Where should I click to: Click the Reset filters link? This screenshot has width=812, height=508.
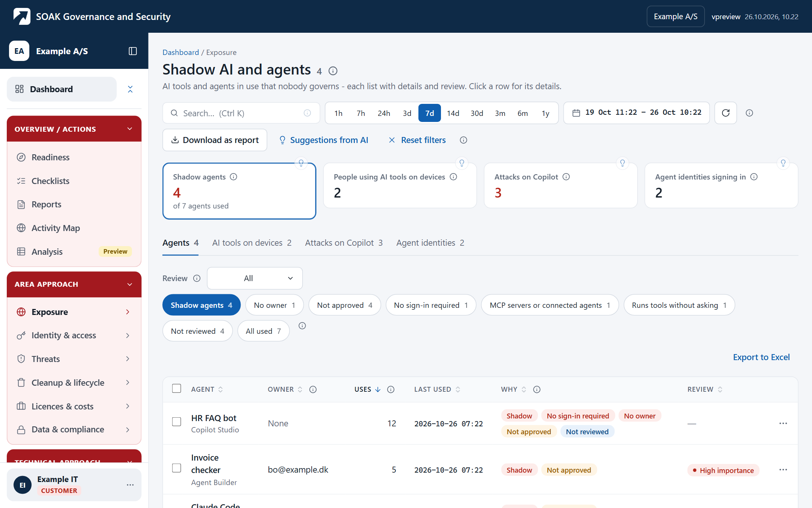417,140
